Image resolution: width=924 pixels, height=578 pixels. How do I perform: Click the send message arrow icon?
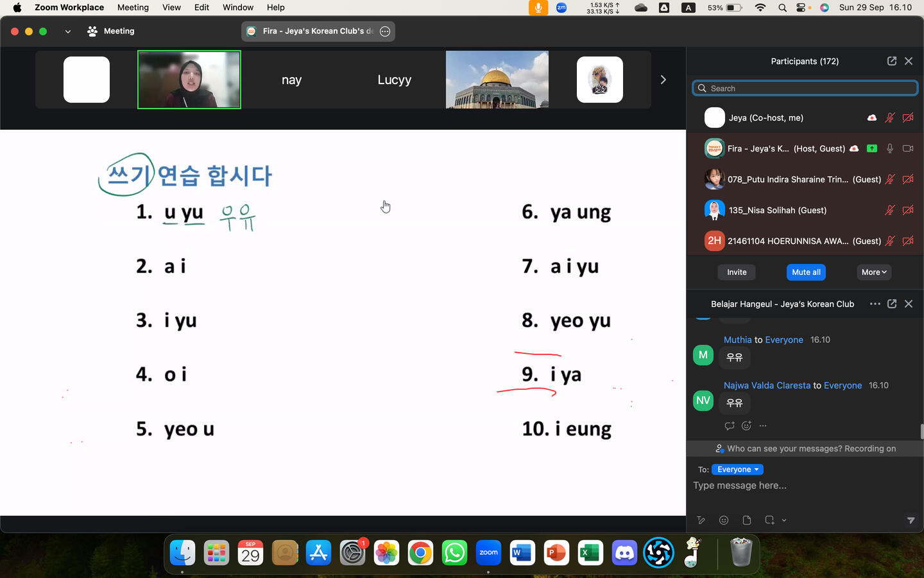point(911,520)
